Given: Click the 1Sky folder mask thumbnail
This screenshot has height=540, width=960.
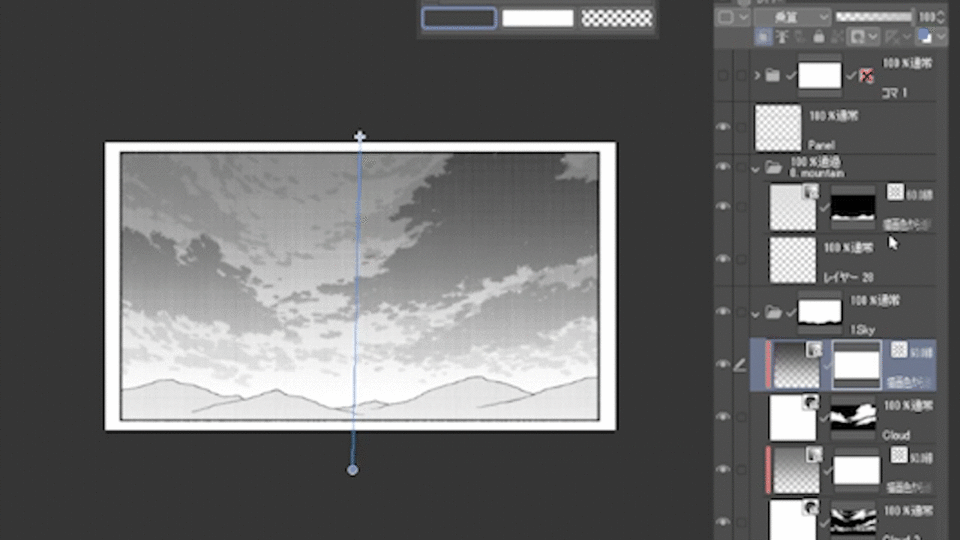Looking at the screenshot, I should [820, 312].
